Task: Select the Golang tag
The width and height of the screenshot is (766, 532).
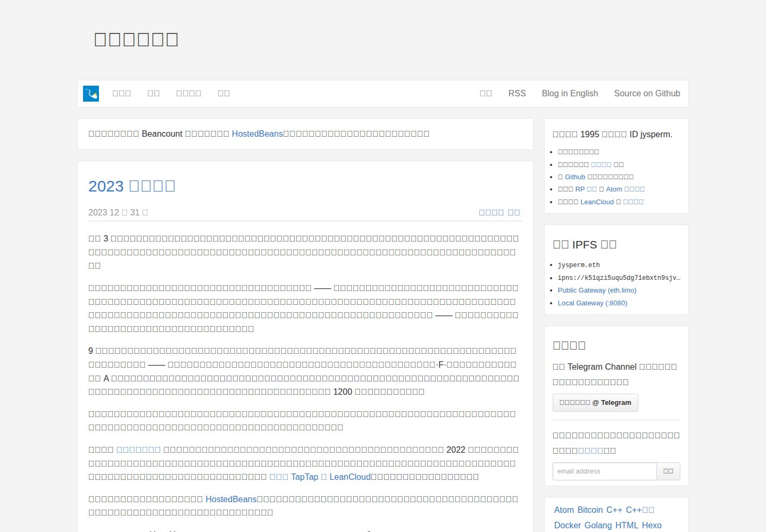Action: tap(598, 526)
